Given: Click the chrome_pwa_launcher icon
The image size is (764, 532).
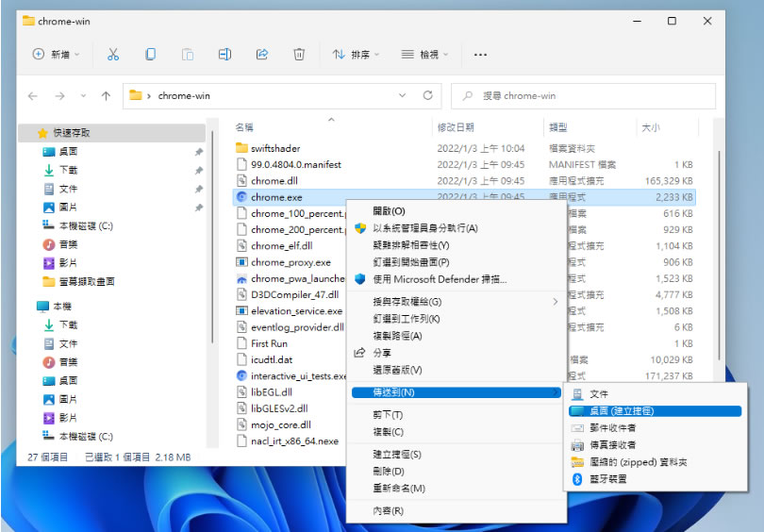Looking at the screenshot, I should coord(241,278).
